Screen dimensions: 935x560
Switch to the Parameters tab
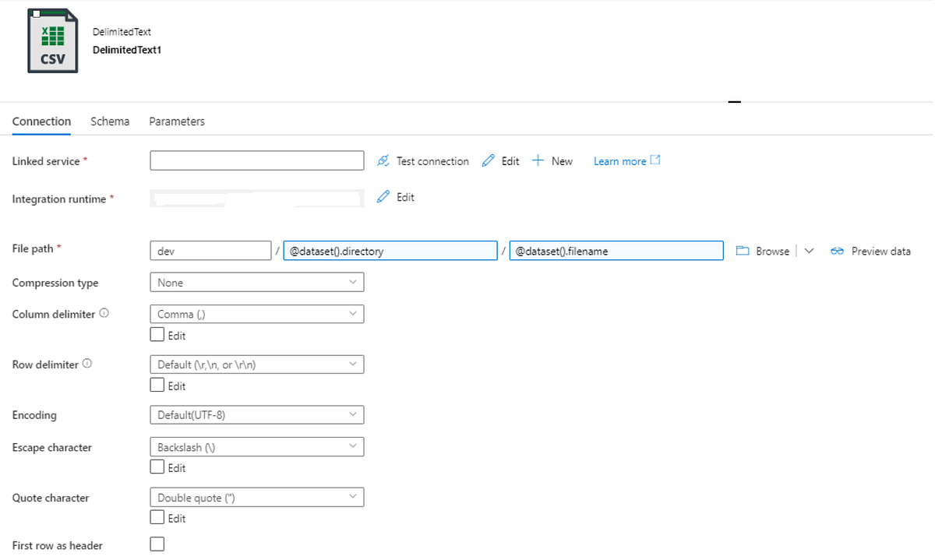pos(176,121)
